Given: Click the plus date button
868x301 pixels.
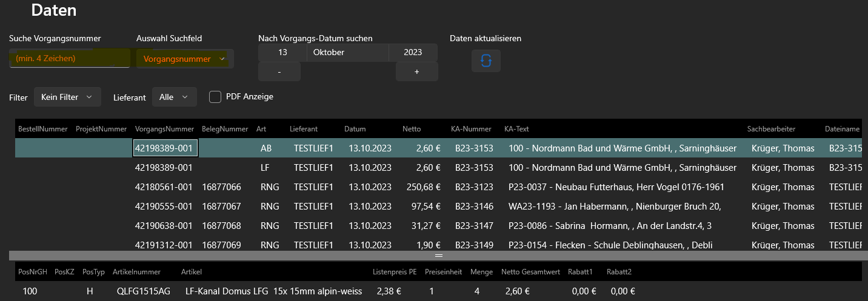Looking at the screenshot, I should 417,71.
